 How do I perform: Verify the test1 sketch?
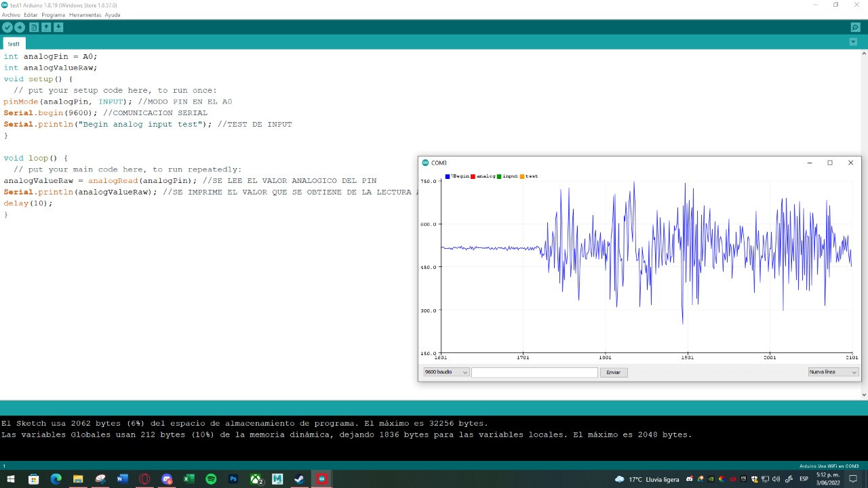point(7,27)
